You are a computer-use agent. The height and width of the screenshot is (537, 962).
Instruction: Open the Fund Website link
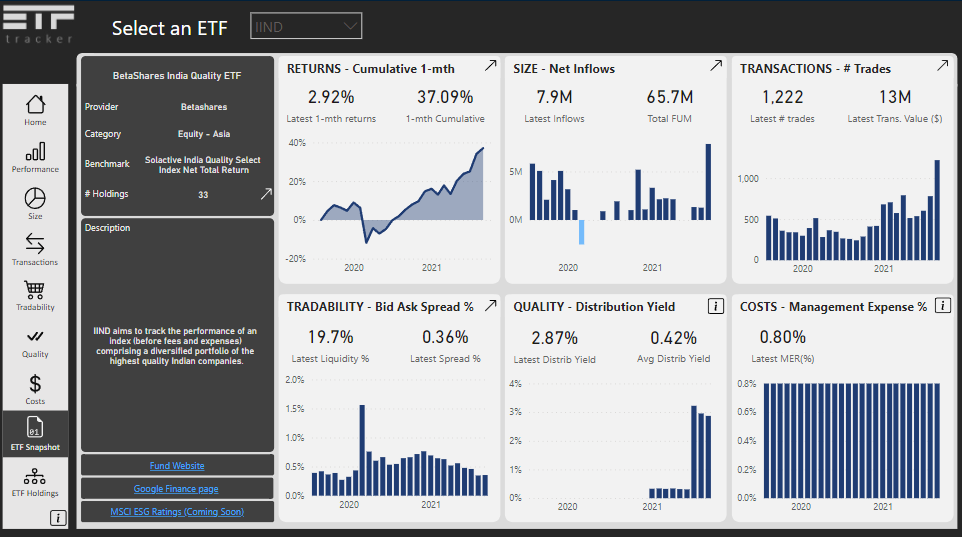click(177, 466)
